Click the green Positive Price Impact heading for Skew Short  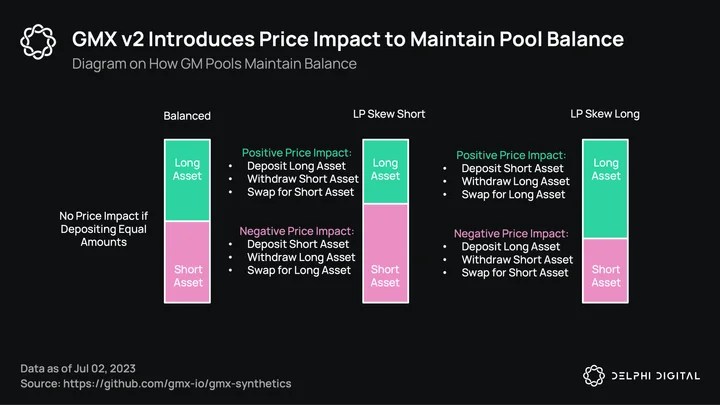point(297,153)
